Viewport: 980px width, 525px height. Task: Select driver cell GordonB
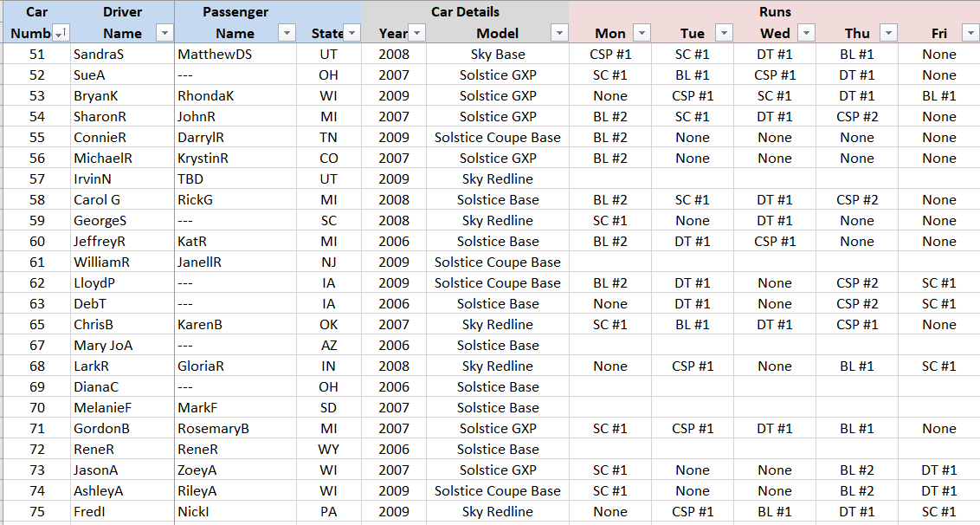(x=123, y=429)
